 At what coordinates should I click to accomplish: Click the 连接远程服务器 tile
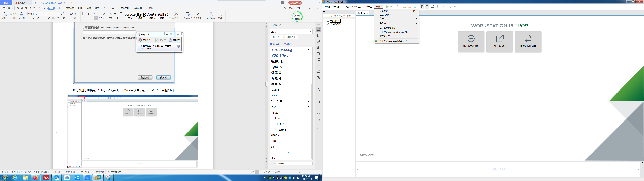(x=528, y=42)
